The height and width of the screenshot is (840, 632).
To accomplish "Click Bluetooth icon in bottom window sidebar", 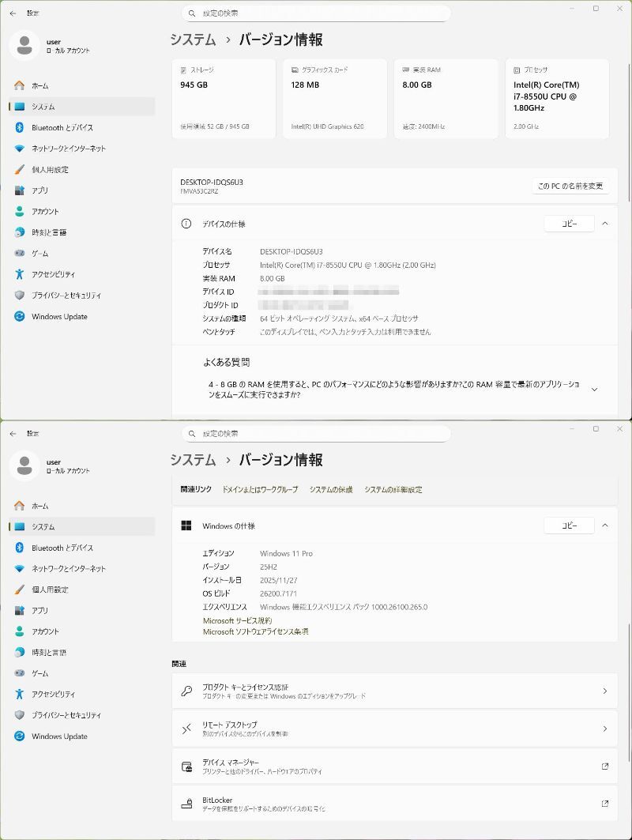I will click(x=19, y=548).
